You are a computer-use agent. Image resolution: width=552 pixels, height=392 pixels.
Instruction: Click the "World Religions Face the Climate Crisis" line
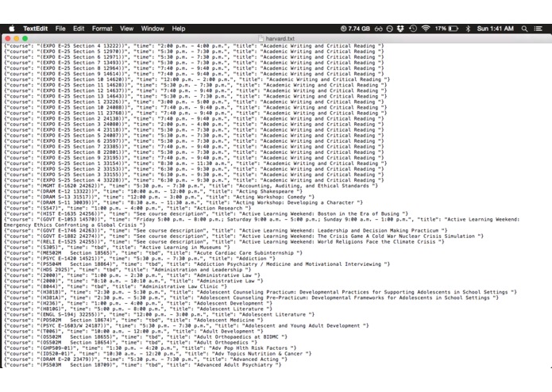[x=224, y=242]
